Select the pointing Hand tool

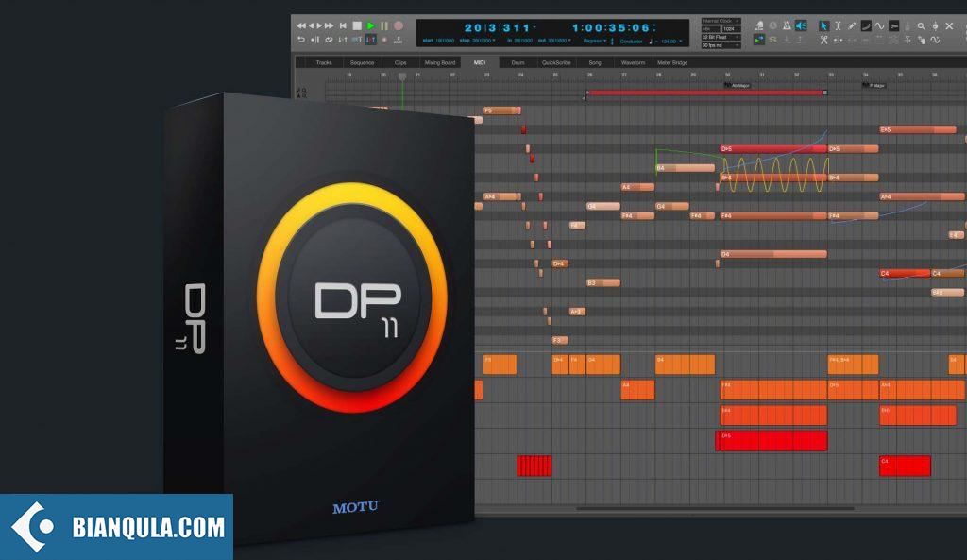pos(922,40)
